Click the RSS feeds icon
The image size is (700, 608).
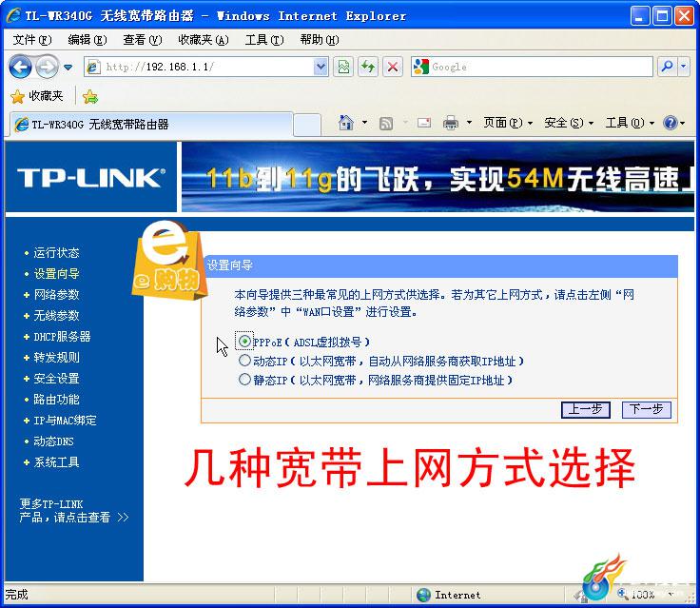(386, 124)
